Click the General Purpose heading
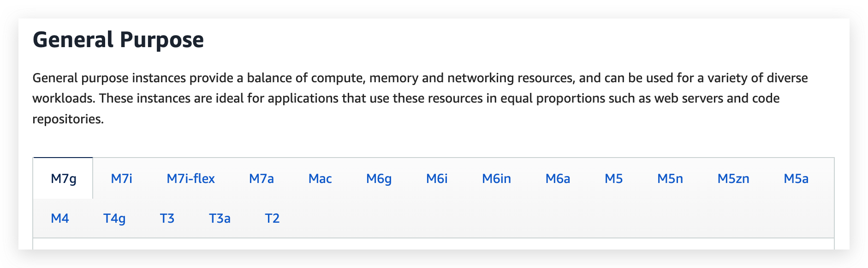The width and height of the screenshot is (868, 268). click(118, 40)
